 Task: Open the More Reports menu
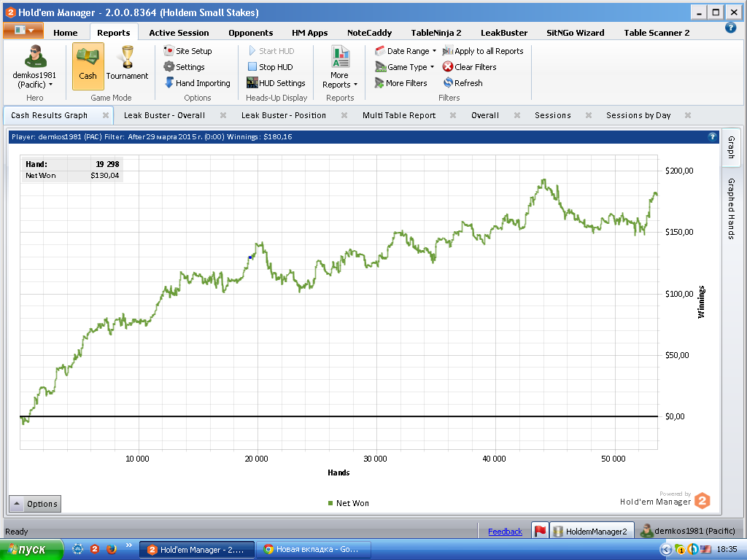340,66
